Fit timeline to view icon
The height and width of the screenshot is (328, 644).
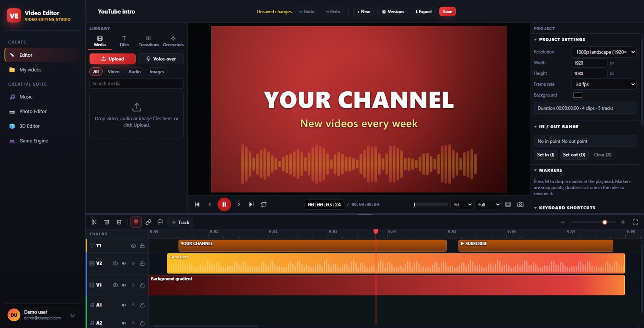[635, 222]
